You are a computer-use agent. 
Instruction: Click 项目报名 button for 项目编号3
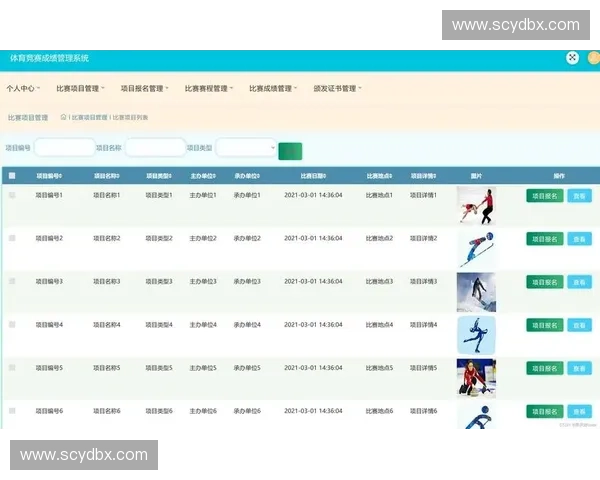pos(545,282)
